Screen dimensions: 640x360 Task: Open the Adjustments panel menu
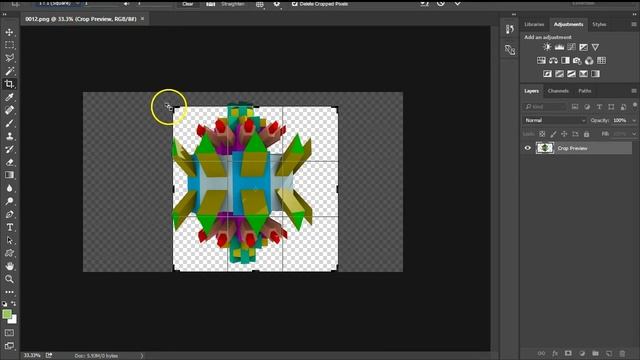[x=634, y=24]
